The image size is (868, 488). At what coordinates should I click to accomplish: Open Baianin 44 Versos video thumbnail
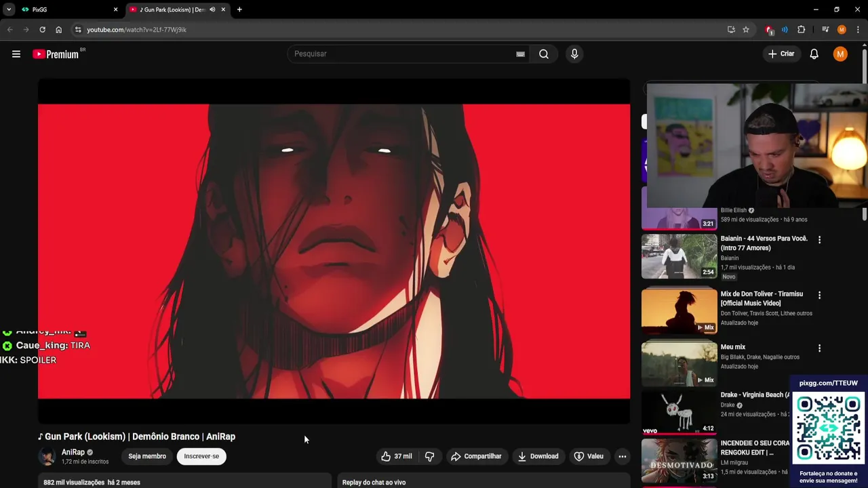click(x=679, y=256)
